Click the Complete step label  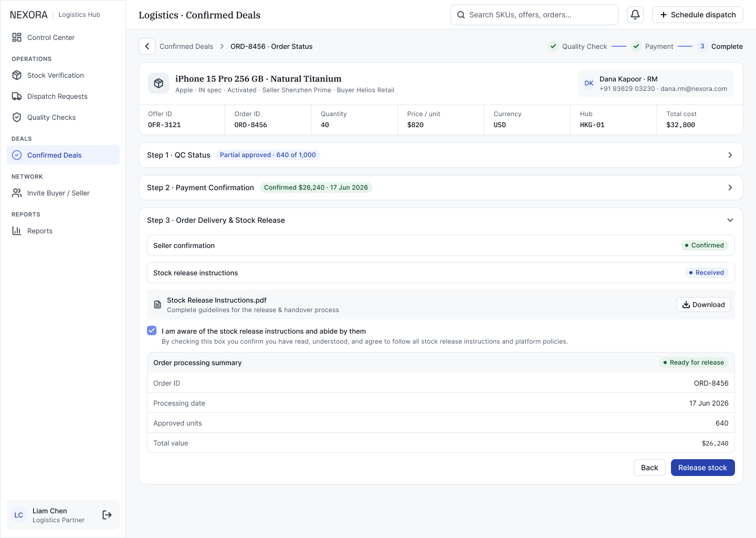[727, 46]
